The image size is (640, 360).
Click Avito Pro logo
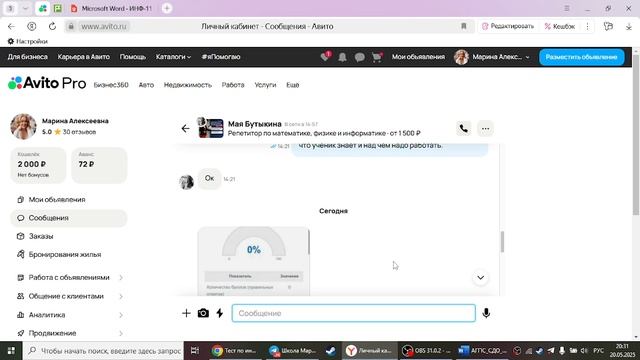point(47,83)
